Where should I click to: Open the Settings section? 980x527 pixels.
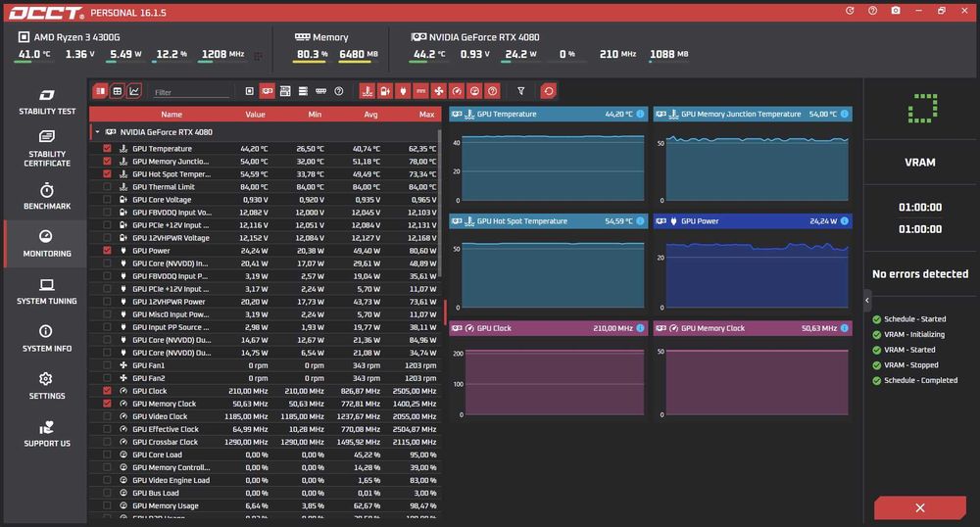pyautogui.click(x=47, y=387)
